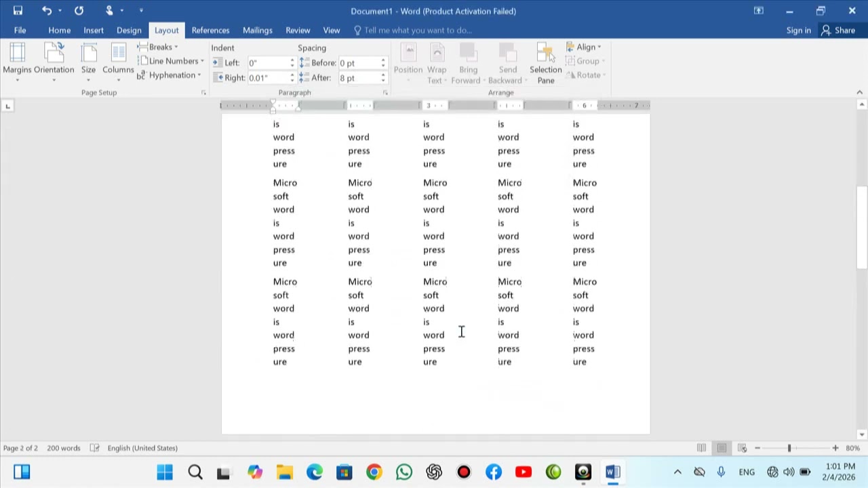The width and height of the screenshot is (868, 488).
Task: Expand the Breaks dropdown
Action: (158, 47)
